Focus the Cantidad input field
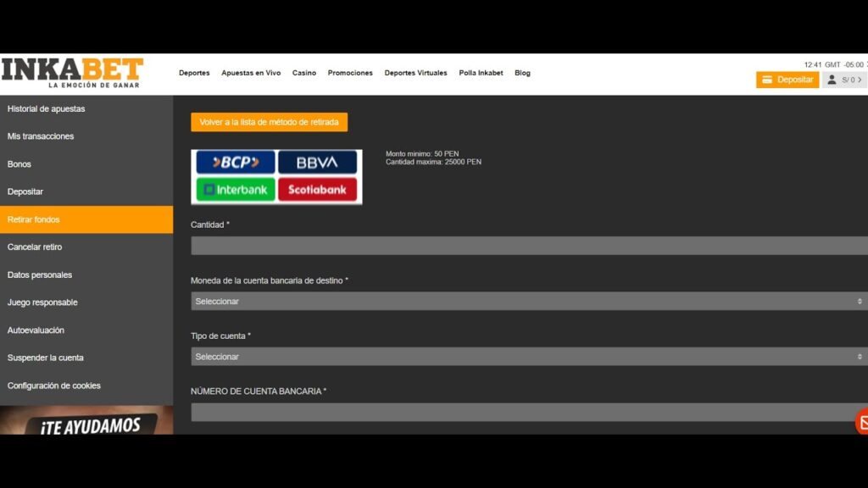 529,246
